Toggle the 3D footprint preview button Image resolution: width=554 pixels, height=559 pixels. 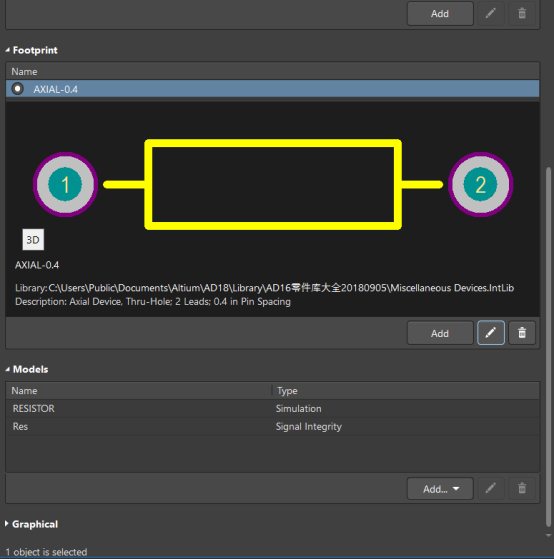tap(33, 240)
